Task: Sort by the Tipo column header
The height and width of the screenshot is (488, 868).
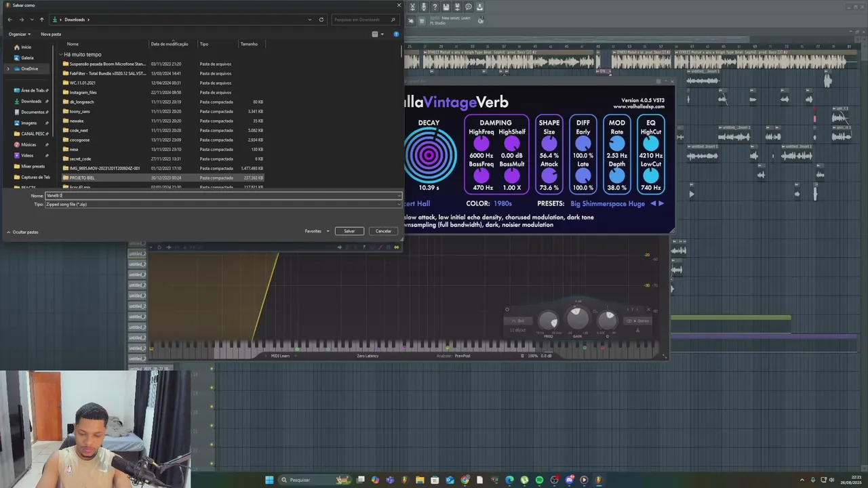Action: click(x=204, y=44)
